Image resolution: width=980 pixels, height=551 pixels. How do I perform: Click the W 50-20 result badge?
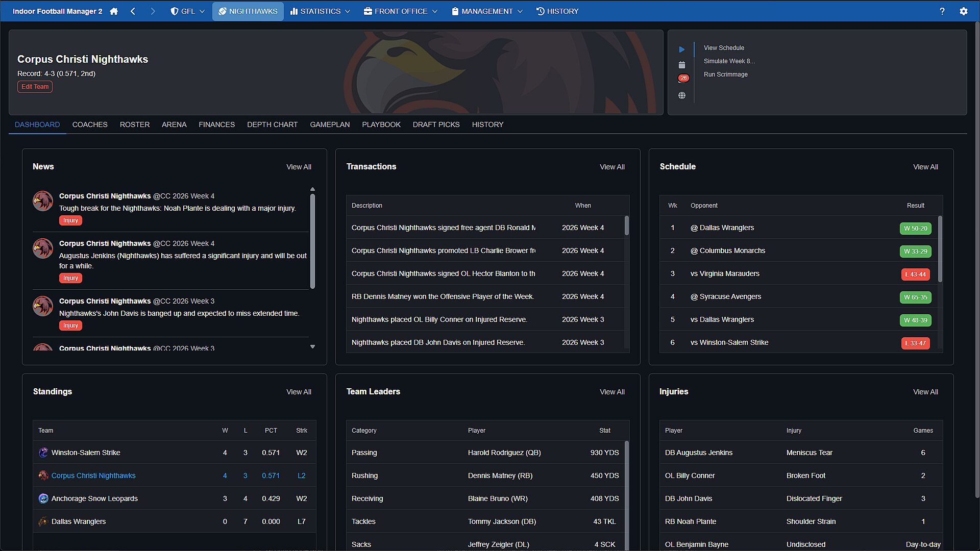(916, 229)
